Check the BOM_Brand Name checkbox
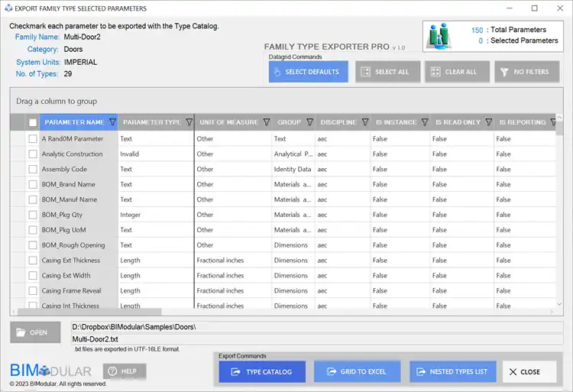 tap(33, 184)
